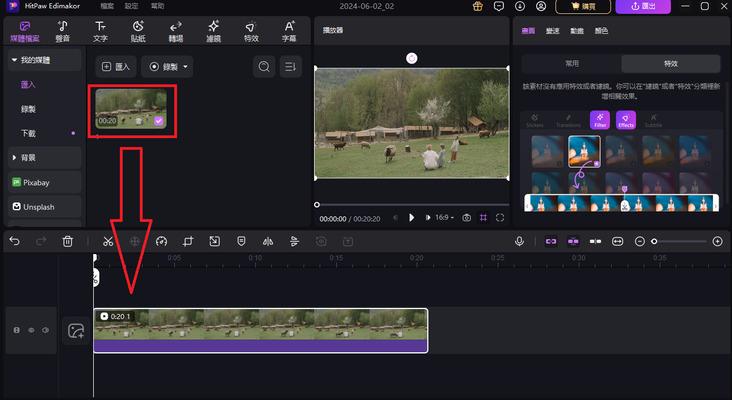Click the diagonal-arrow box icon in timeline toolbar

tap(214, 241)
